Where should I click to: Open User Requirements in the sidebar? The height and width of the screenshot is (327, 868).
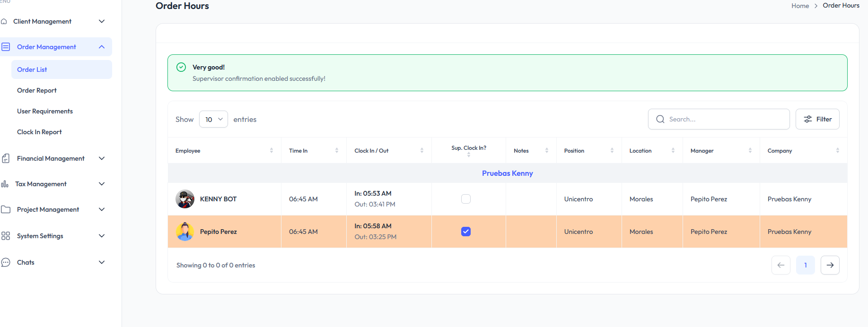coord(45,111)
